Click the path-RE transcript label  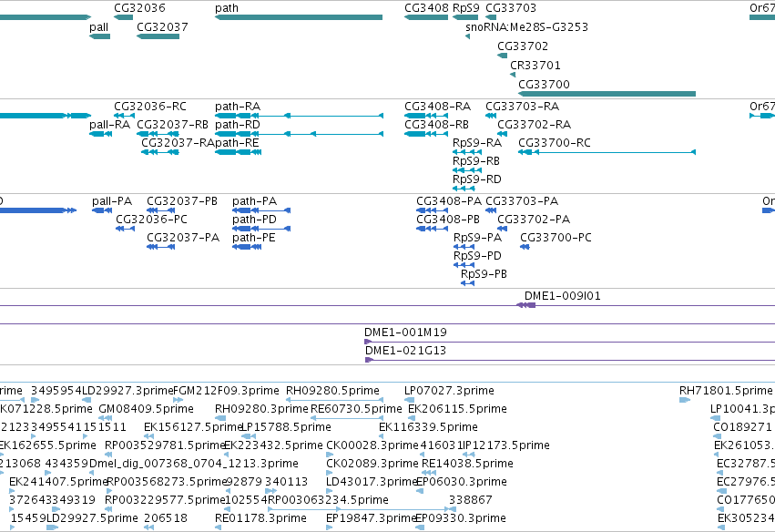tap(237, 143)
